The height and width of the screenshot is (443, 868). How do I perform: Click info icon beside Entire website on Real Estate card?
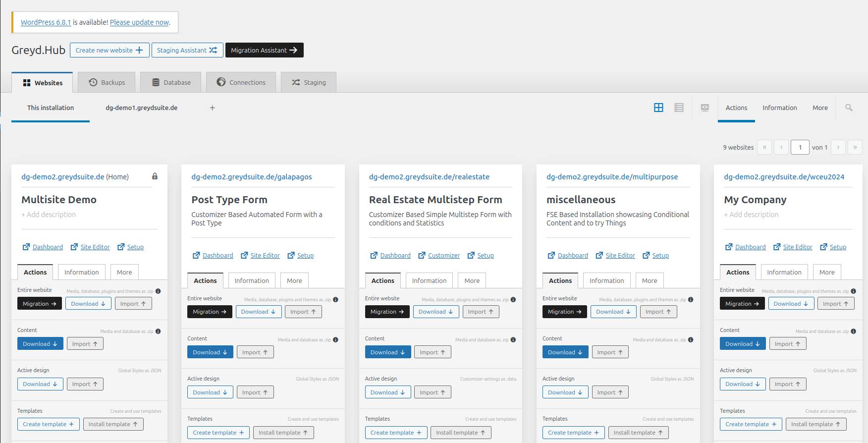point(513,300)
